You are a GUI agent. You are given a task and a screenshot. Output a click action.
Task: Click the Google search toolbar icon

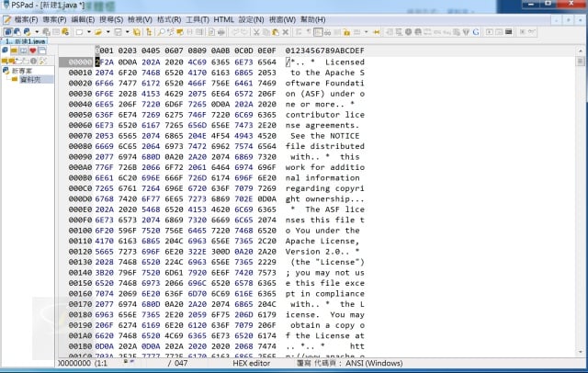(476, 32)
